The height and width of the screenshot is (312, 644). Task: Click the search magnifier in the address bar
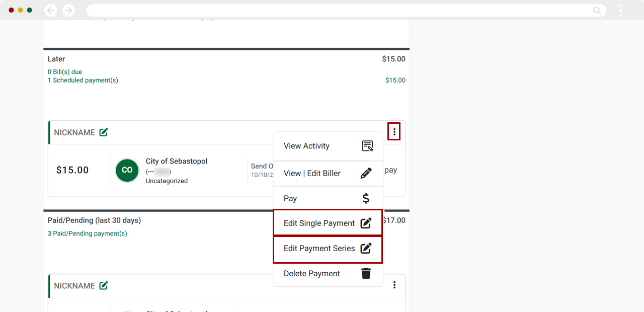click(x=597, y=10)
